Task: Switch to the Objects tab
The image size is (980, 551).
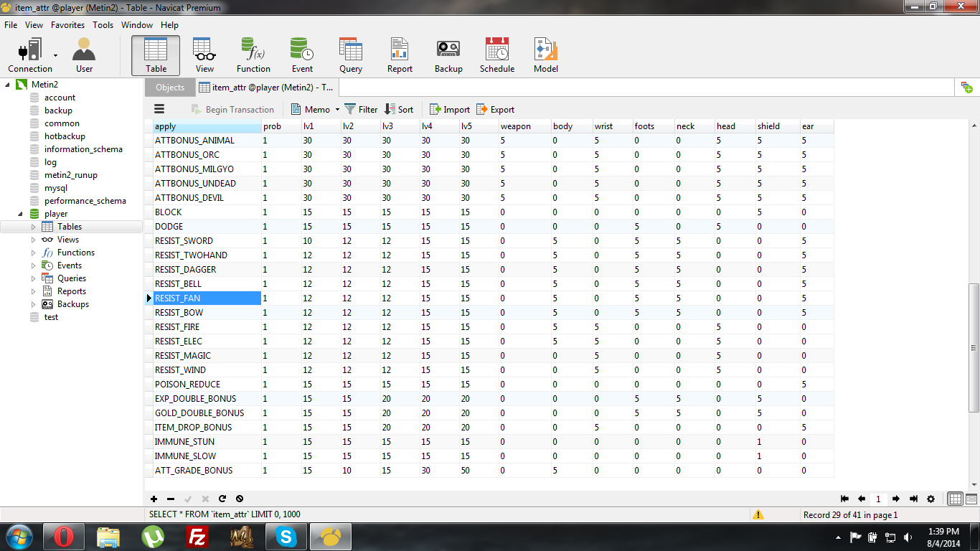Action: click(x=170, y=88)
